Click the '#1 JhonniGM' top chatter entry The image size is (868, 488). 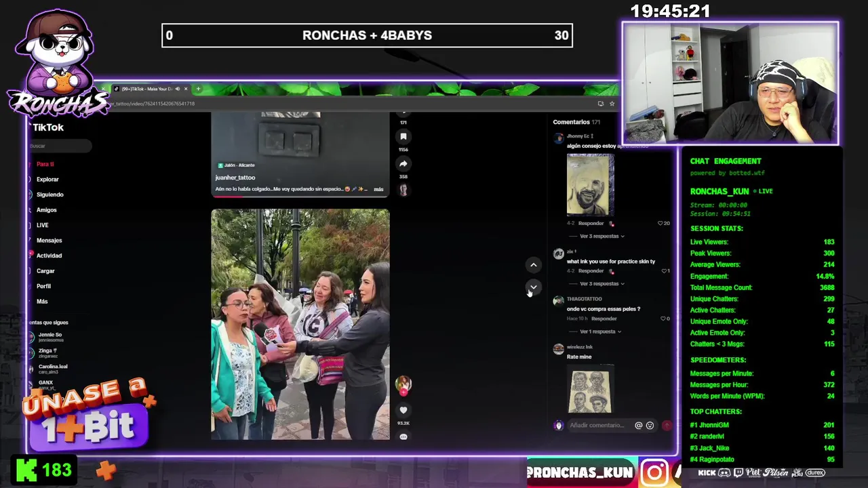point(762,425)
